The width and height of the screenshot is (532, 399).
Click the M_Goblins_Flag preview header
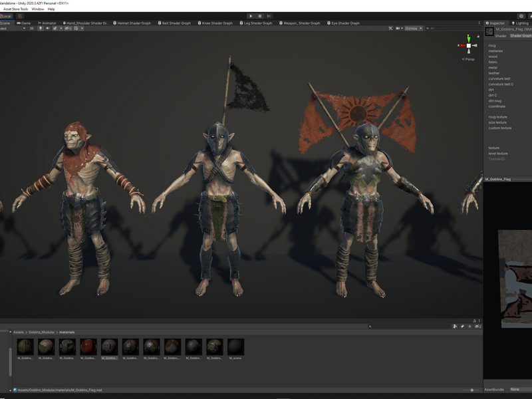(508, 179)
